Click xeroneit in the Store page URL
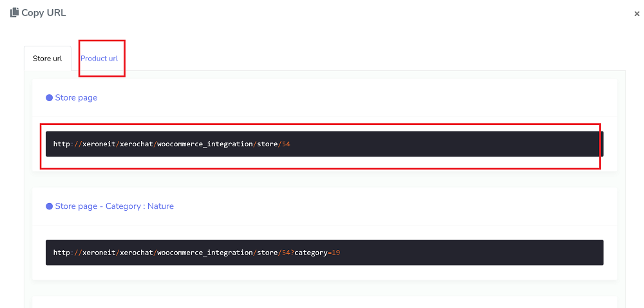644x308 pixels. click(99, 144)
